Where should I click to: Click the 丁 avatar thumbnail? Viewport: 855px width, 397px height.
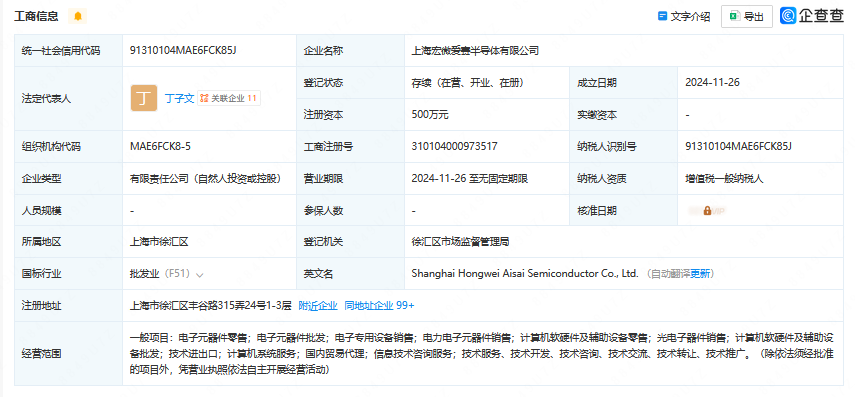144,98
